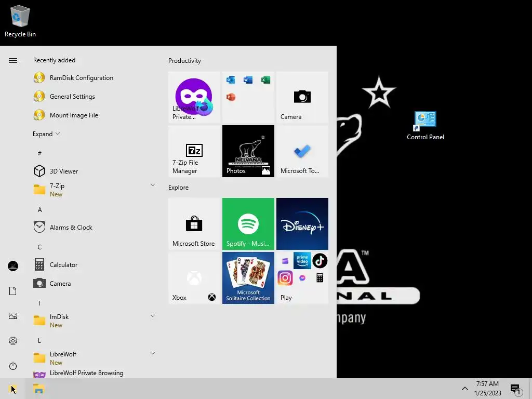Open Spotify Music tile
The image size is (532, 399).
248,223
